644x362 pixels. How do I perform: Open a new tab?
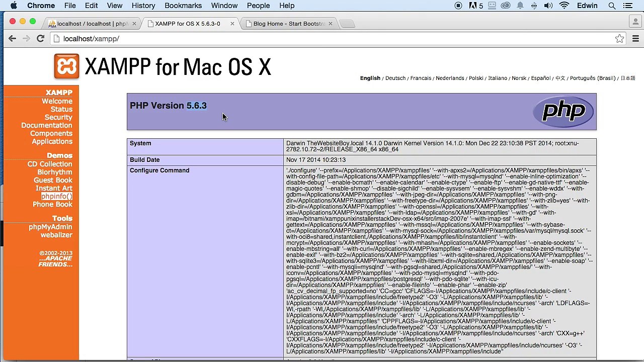coord(347,24)
